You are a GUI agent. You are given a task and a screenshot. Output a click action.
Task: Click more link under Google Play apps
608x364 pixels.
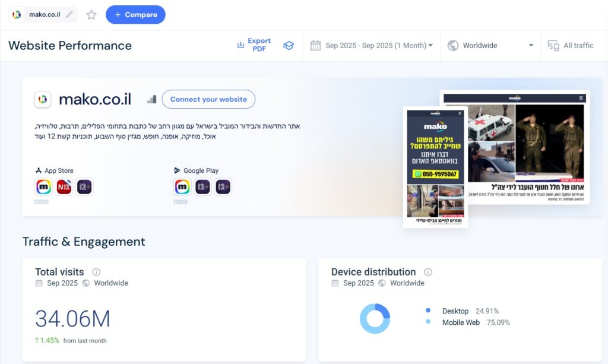coord(180,201)
